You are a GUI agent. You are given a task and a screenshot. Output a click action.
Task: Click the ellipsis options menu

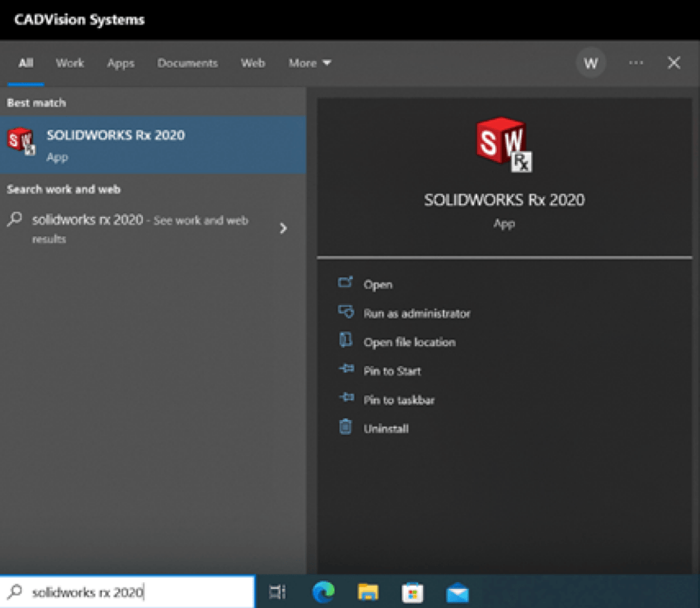(636, 63)
